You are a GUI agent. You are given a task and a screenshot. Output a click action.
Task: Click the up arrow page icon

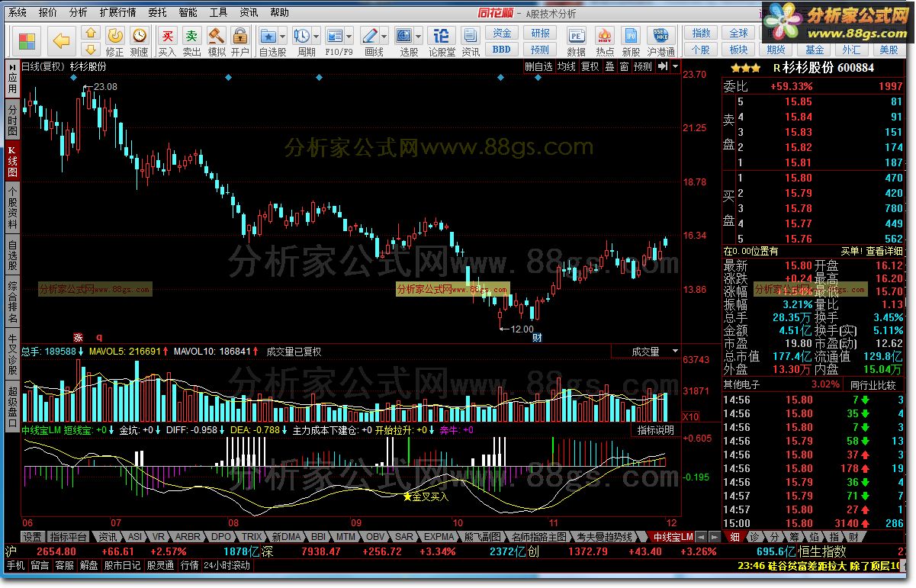pos(91,34)
